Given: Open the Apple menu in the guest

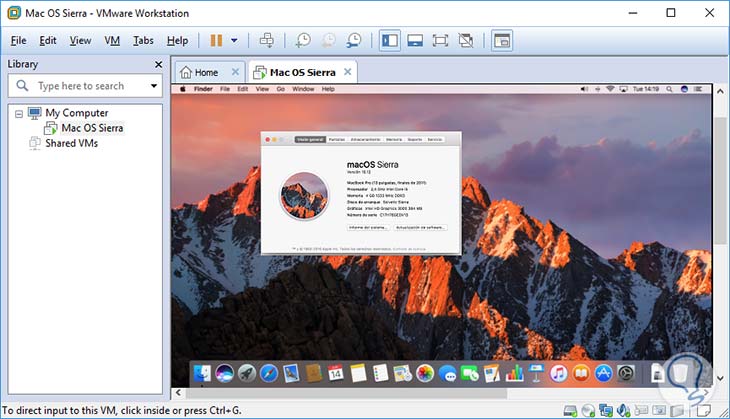Looking at the screenshot, I should pos(182,89).
